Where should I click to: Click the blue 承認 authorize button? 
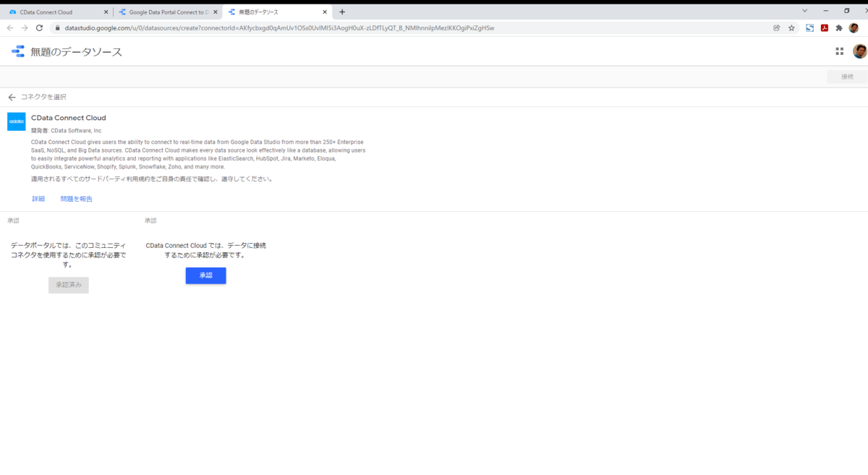(205, 275)
